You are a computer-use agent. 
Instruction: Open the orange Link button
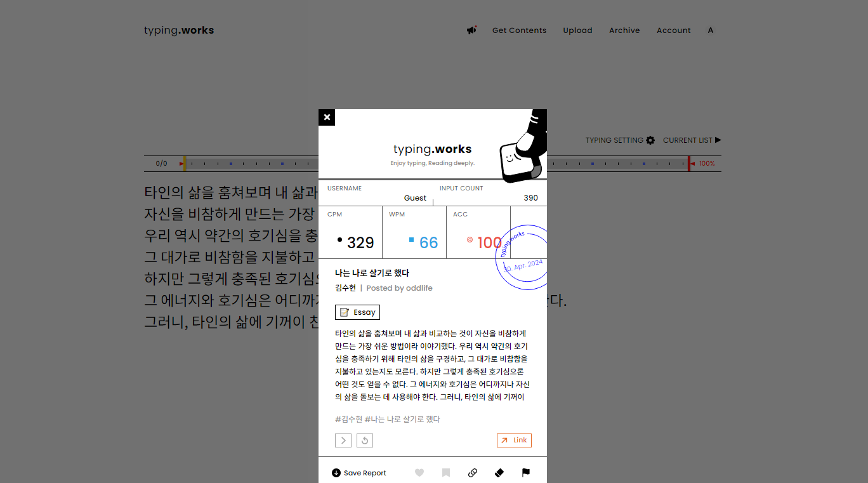tap(514, 440)
